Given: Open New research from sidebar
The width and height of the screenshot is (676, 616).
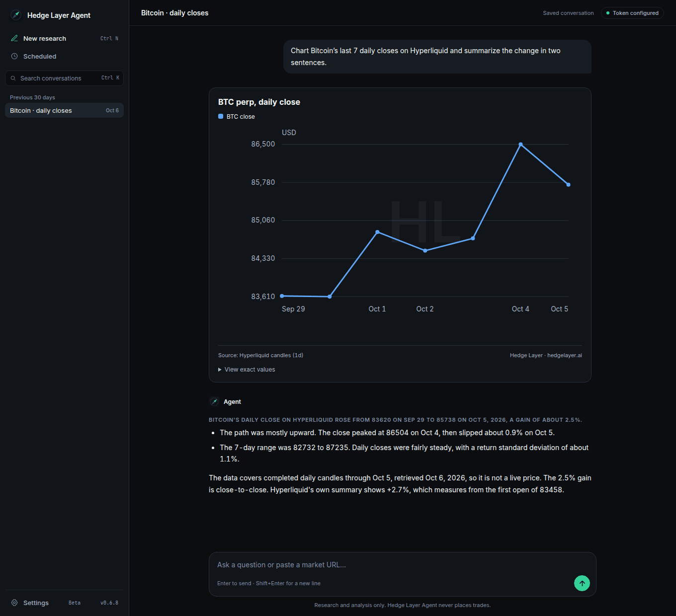Looking at the screenshot, I should point(65,38).
